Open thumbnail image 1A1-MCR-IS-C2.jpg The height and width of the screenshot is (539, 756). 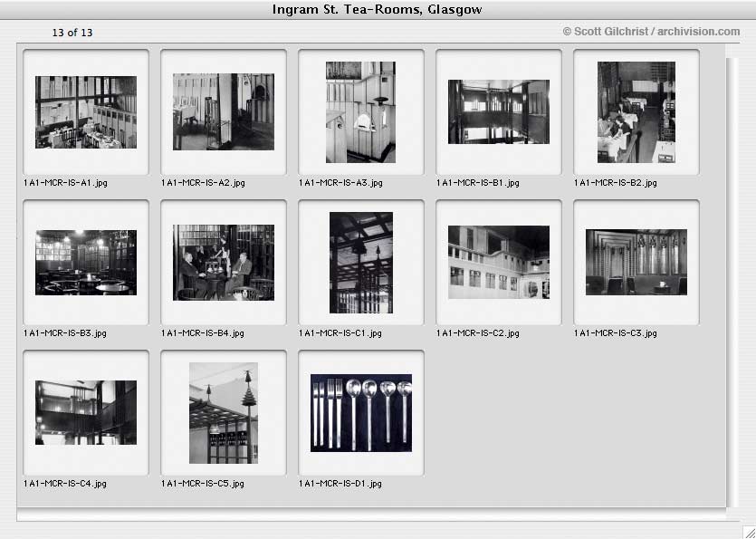499,263
